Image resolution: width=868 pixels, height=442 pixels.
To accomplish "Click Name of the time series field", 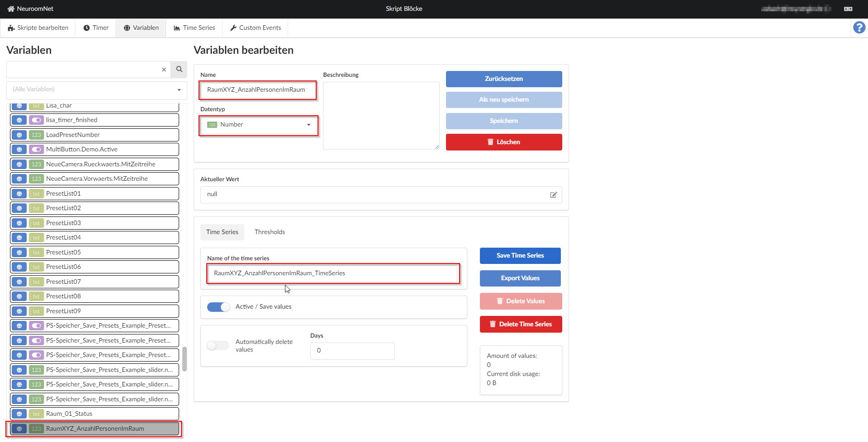I will point(333,273).
